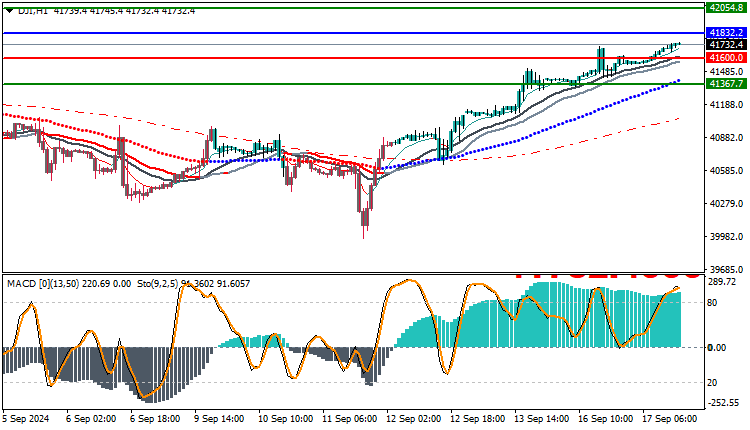Click the chart symbol dropdown triangle beside DJI,H1
The height and width of the screenshot is (430, 750).
10,10
